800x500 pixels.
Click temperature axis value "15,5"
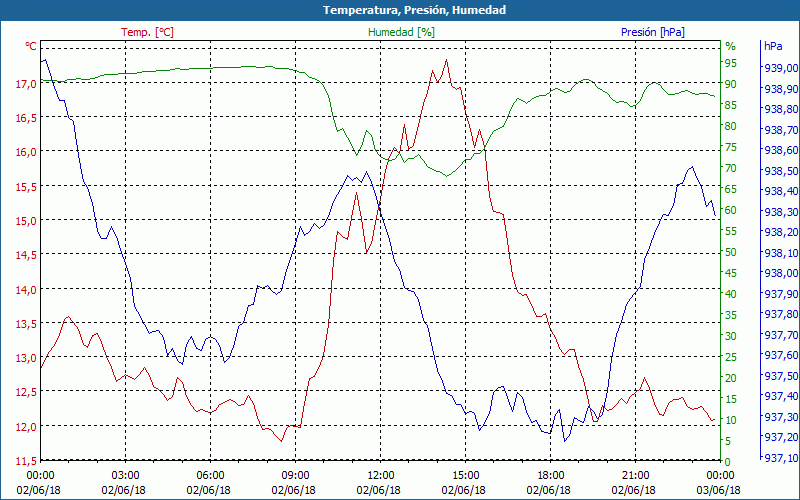(x=26, y=187)
